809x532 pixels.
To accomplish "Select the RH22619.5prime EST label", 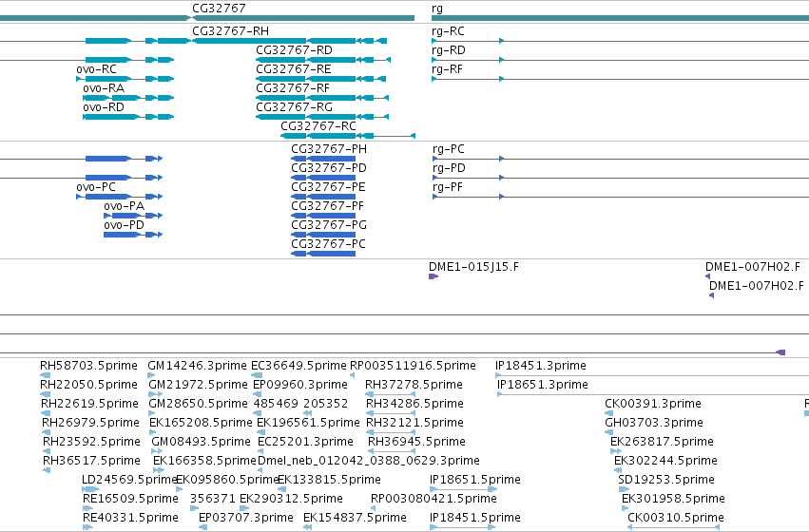I will (89, 404).
